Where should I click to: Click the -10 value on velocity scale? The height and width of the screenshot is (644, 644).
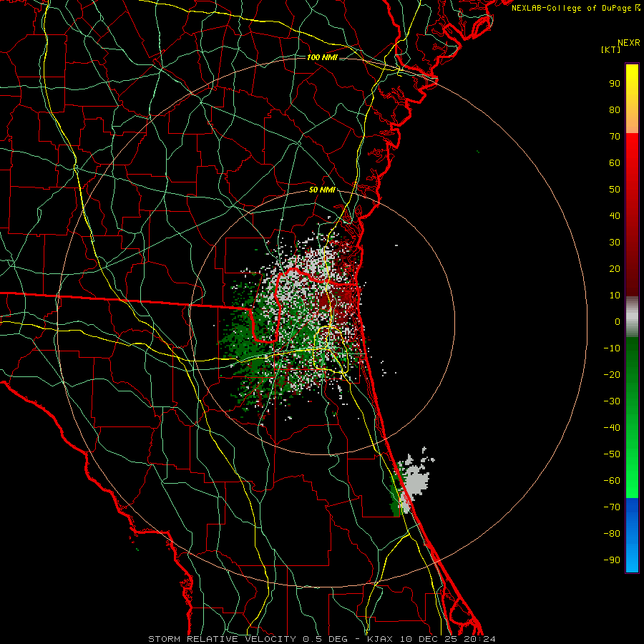612,348
